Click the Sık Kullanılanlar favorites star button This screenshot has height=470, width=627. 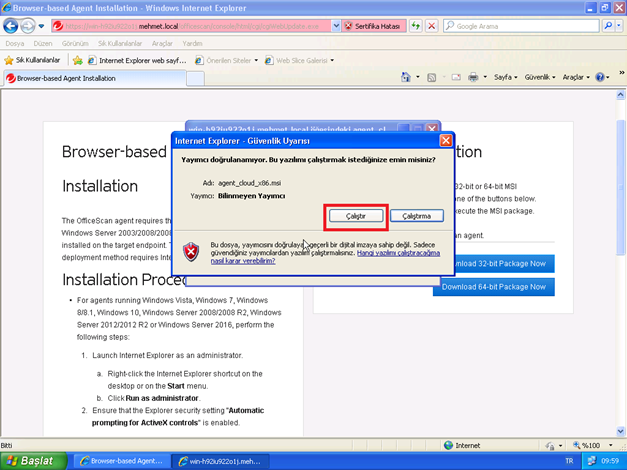click(32, 60)
